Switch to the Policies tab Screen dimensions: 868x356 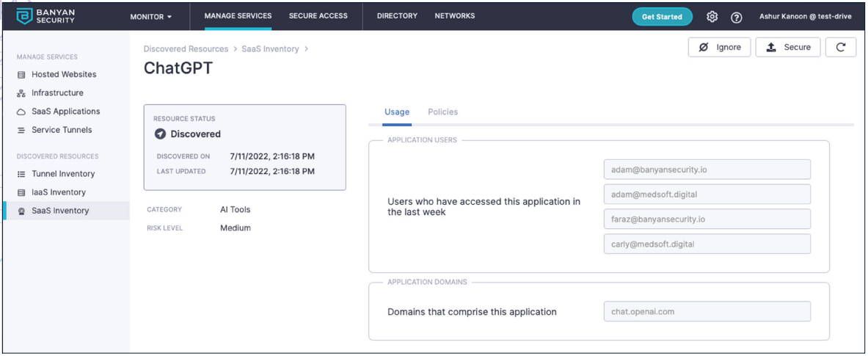(x=443, y=112)
